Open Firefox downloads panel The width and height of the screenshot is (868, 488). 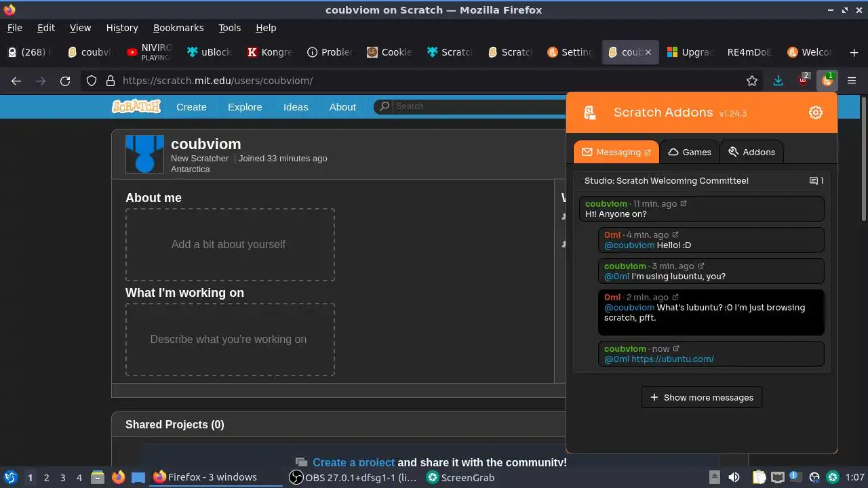click(x=778, y=81)
